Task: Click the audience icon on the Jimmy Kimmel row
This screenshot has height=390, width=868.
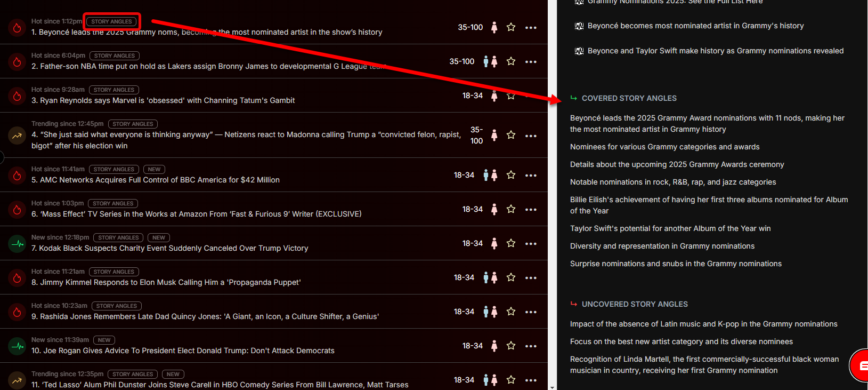Action: pyautogui.click(x=490, y=277)
